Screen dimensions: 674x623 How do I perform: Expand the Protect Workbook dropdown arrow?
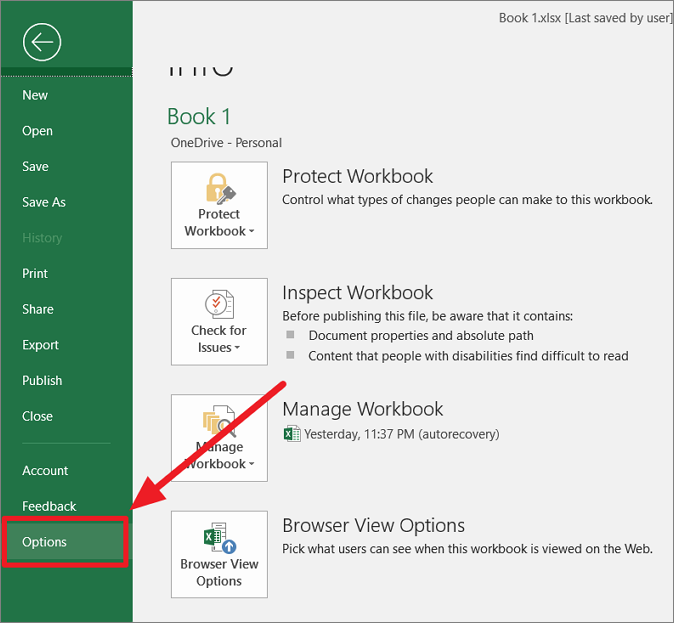click(251, 231)
